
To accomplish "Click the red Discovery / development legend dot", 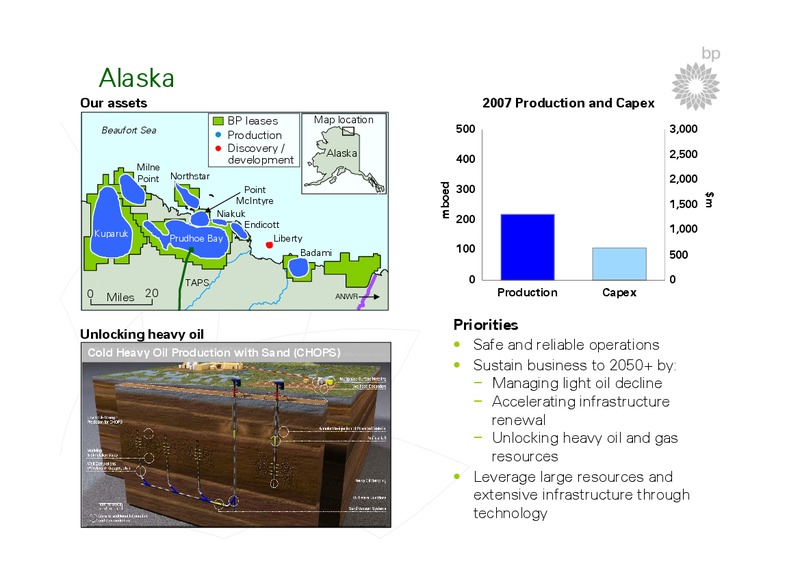I will [x=218, y=148].
